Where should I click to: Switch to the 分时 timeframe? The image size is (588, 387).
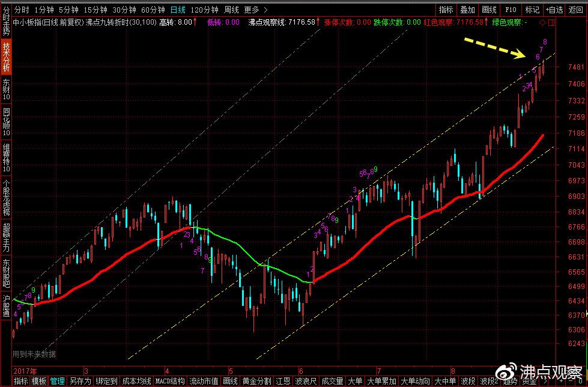point(22,10)
